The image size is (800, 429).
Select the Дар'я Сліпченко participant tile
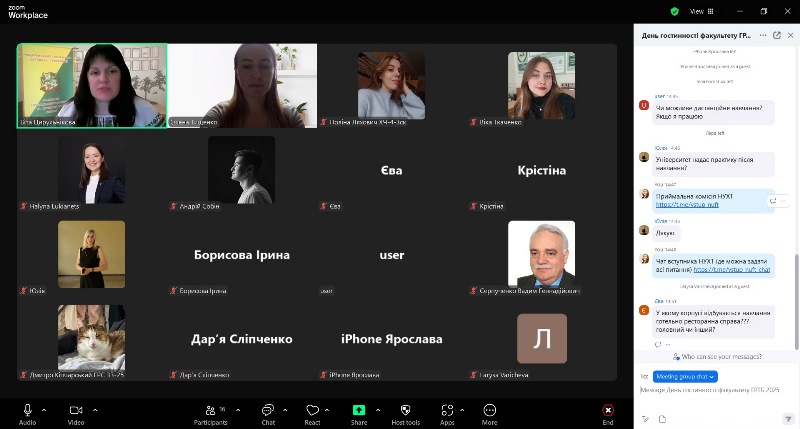(242, 339)
